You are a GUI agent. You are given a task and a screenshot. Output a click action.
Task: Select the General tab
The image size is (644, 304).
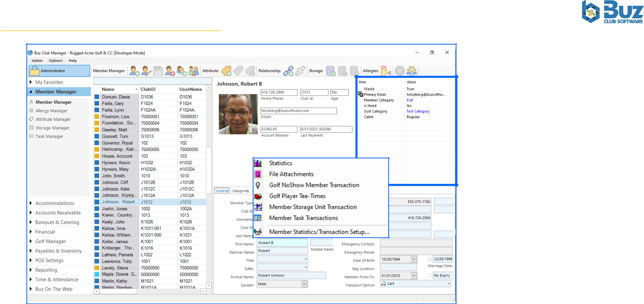(222, 191)
